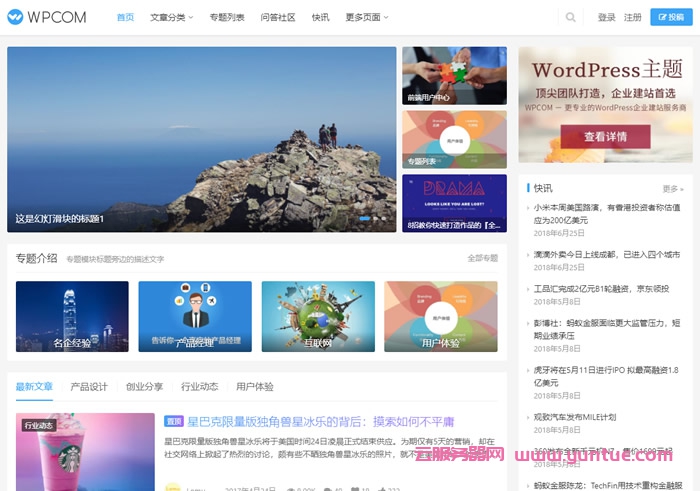Screen dimensions: 700x491
Task: Switch to the 行业动态 tab
Action: (200, 387)
